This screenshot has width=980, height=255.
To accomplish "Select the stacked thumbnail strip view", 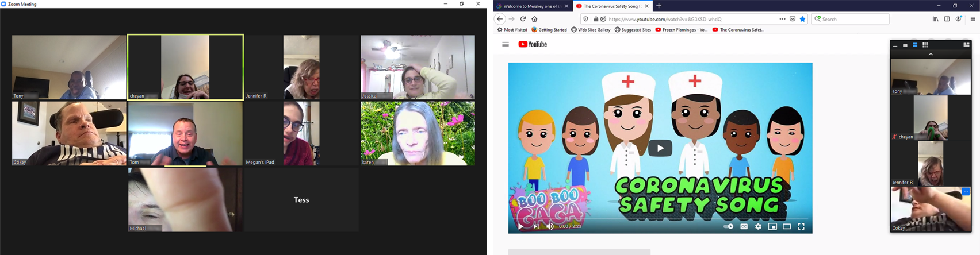I will [x=915, y=45].
